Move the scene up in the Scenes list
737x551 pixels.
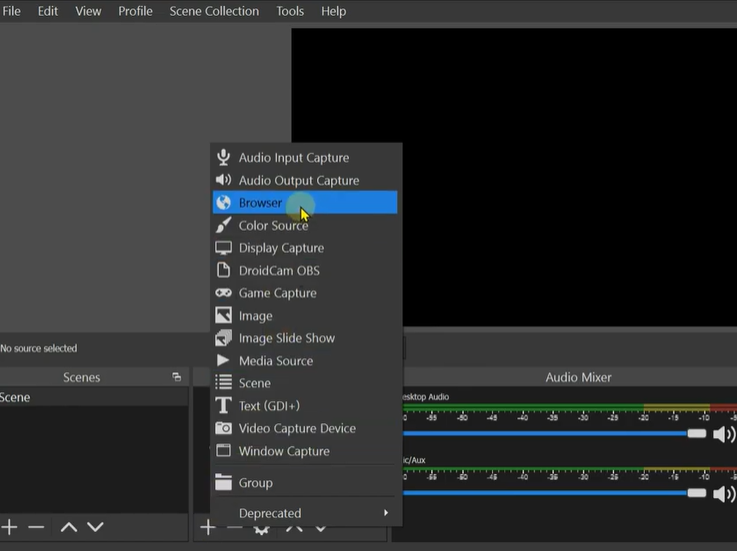[69, 527]
